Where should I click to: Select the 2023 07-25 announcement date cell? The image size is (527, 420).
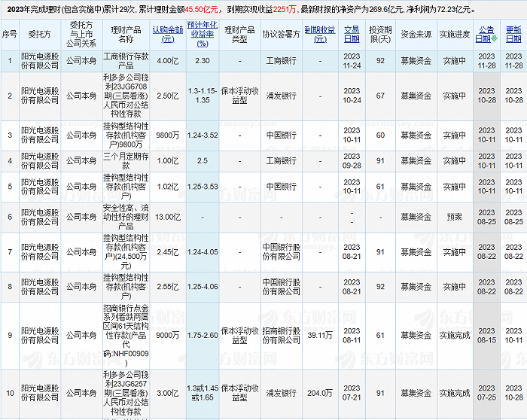(486, 393)
